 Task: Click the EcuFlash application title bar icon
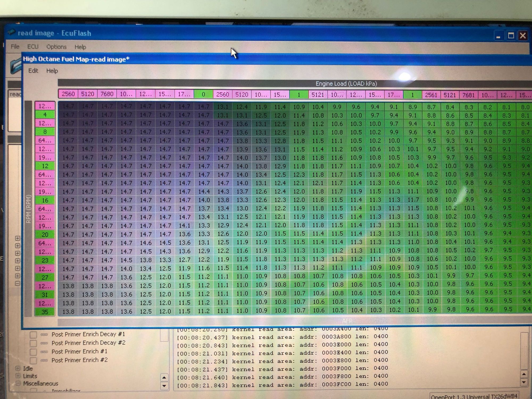(11, 32)
